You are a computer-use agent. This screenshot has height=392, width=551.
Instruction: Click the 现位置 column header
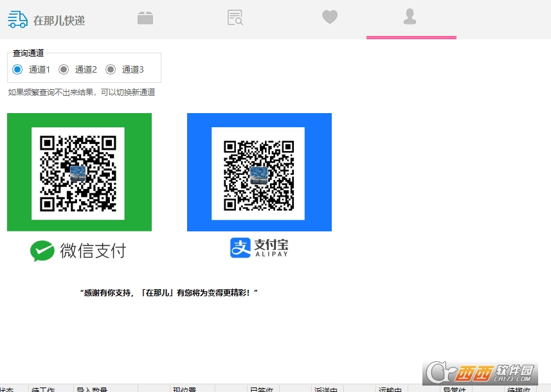185,389
